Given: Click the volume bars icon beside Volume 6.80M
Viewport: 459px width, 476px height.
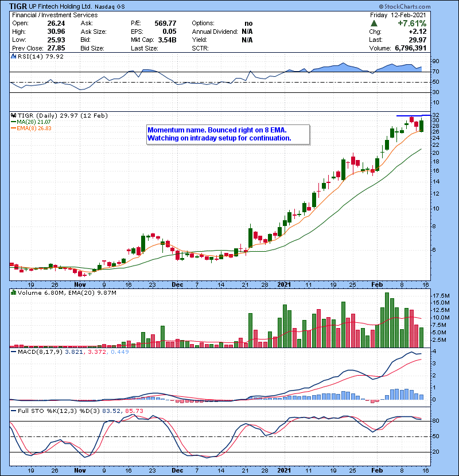Looking at the screenshot, I should (x=13, y=292).
